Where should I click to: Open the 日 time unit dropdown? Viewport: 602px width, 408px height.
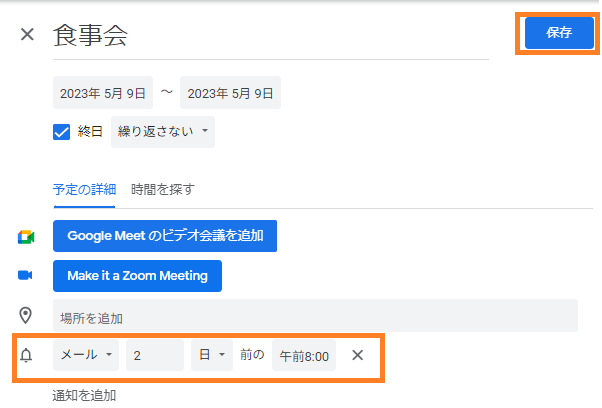coord(212,355)
